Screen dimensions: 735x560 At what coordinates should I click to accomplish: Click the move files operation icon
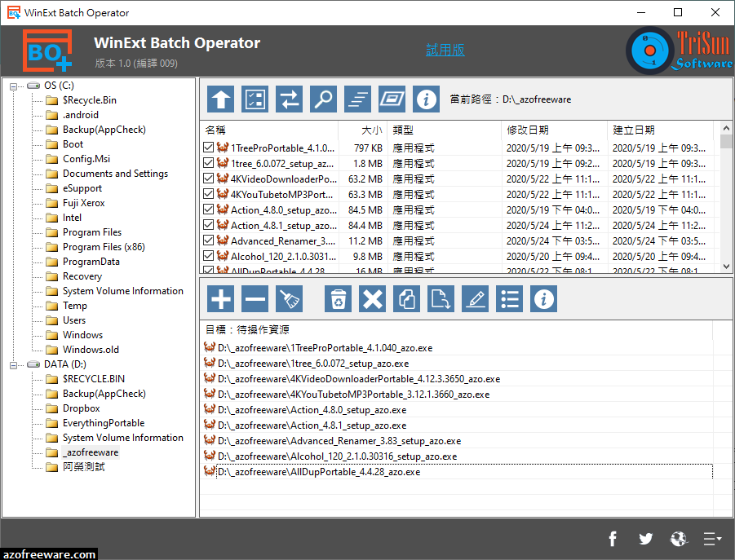(x=441, y=298)
